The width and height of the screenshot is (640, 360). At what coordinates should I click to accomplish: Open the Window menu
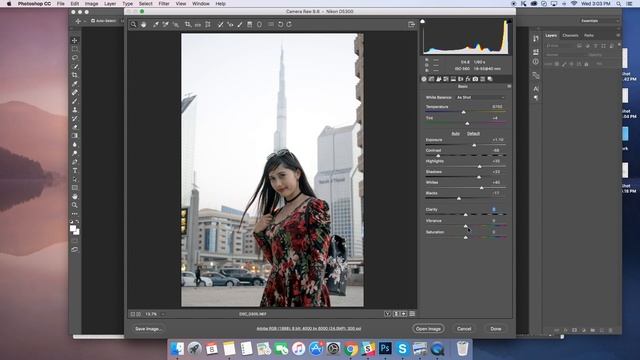coord(200,4)
